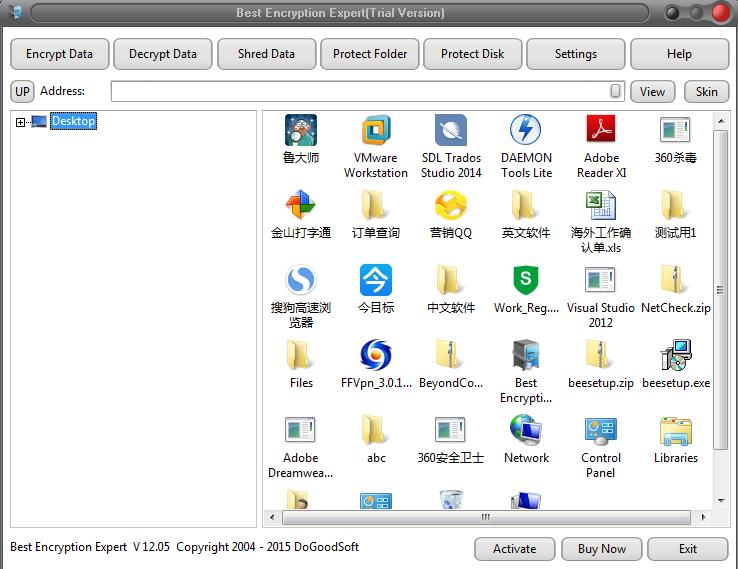Select the Work_Reg... green shield icon
738x569 pixels.
(x=526, y=280)
